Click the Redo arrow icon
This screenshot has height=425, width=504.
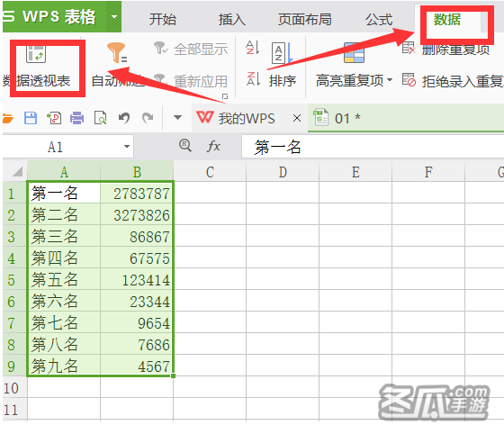click(148, 118)
